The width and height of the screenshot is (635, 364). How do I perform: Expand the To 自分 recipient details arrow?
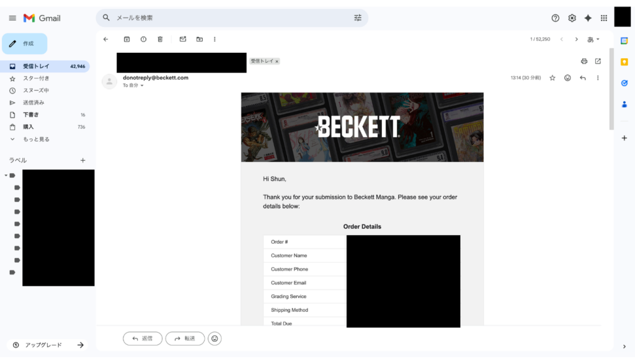pos(142,86)
